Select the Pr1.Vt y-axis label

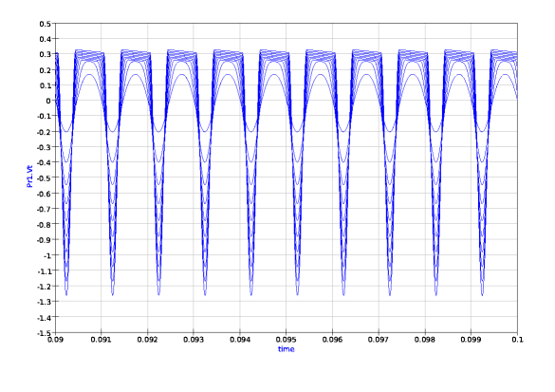(29, 176)
